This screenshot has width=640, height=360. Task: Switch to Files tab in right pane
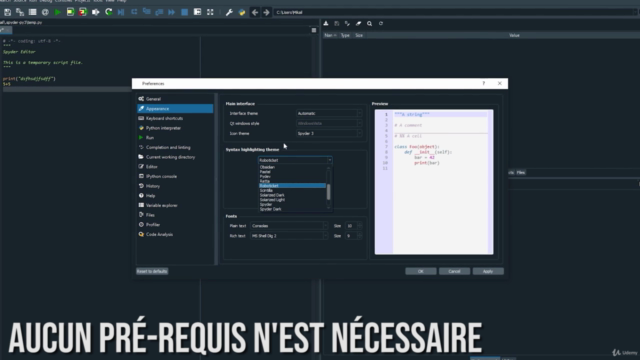[521, 173]
